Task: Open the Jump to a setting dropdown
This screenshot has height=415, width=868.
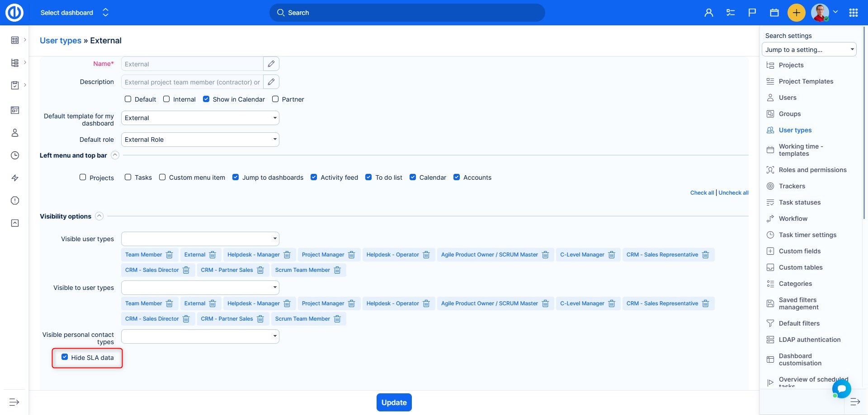Action: coord(809,50)
